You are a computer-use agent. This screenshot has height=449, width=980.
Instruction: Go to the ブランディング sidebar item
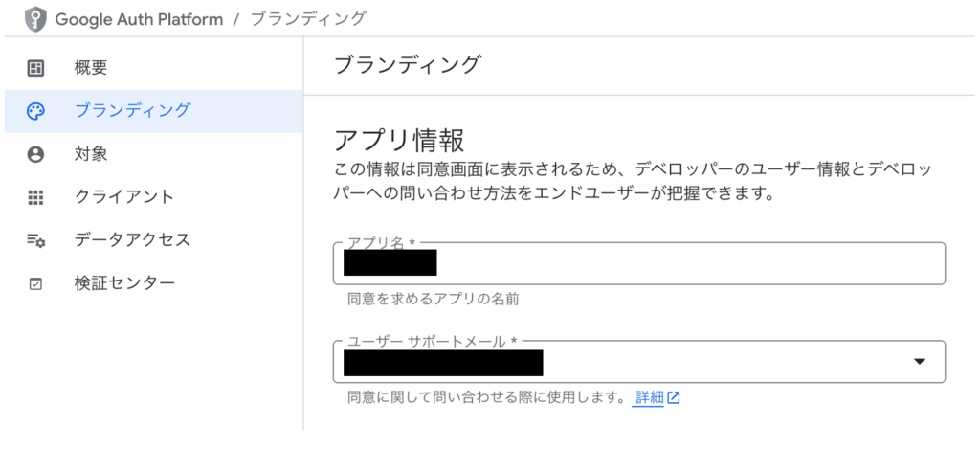pyautogui.click(x=154, y=111)
